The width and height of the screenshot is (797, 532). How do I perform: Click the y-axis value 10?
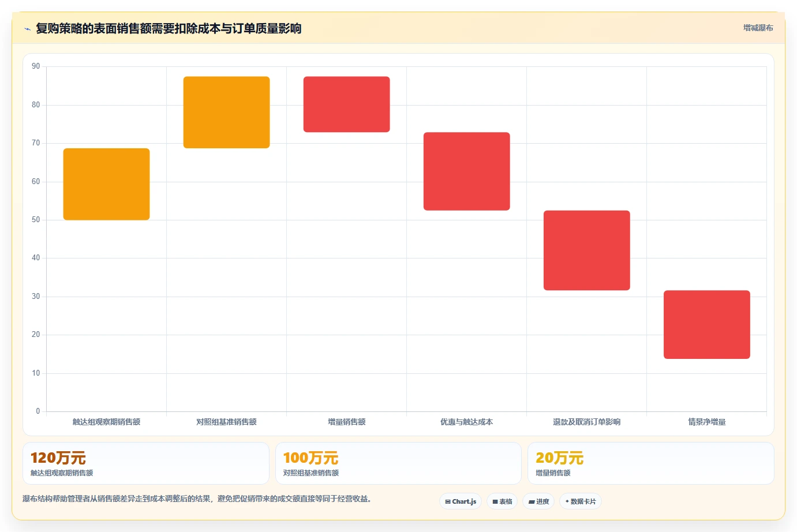pos(36,373)
